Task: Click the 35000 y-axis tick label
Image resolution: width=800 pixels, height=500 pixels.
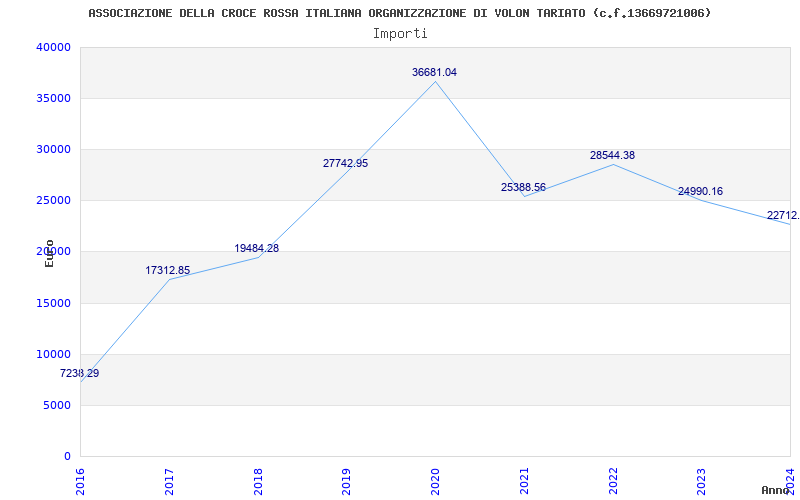Action: click(x=53, y=98)
